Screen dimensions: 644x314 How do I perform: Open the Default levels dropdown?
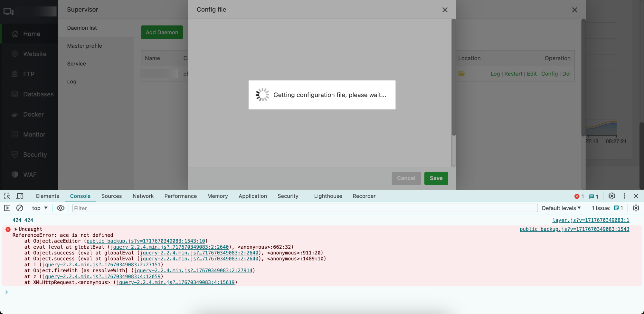[561, 208]
